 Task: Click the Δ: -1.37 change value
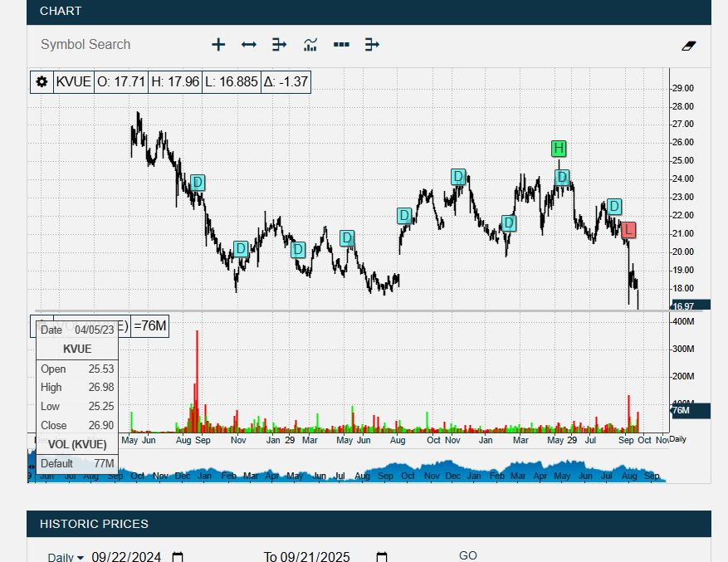coord(286,81)
